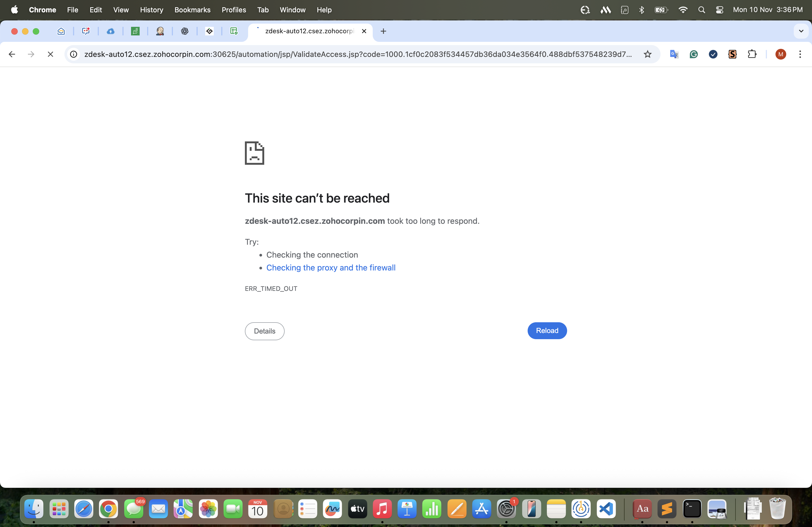Open the Extensions puzzle icon
This screenshot has height=527, width=812.
click(x=752, y=54)
